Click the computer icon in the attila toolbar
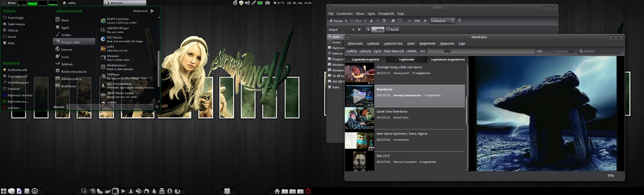Image resolution: width=644 pixels, height=195 pixels. point(399,21)
